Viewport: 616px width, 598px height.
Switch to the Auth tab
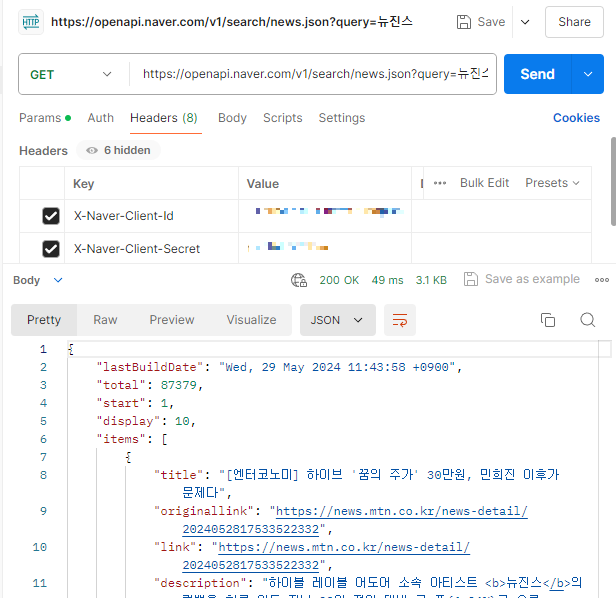[101, 118]
